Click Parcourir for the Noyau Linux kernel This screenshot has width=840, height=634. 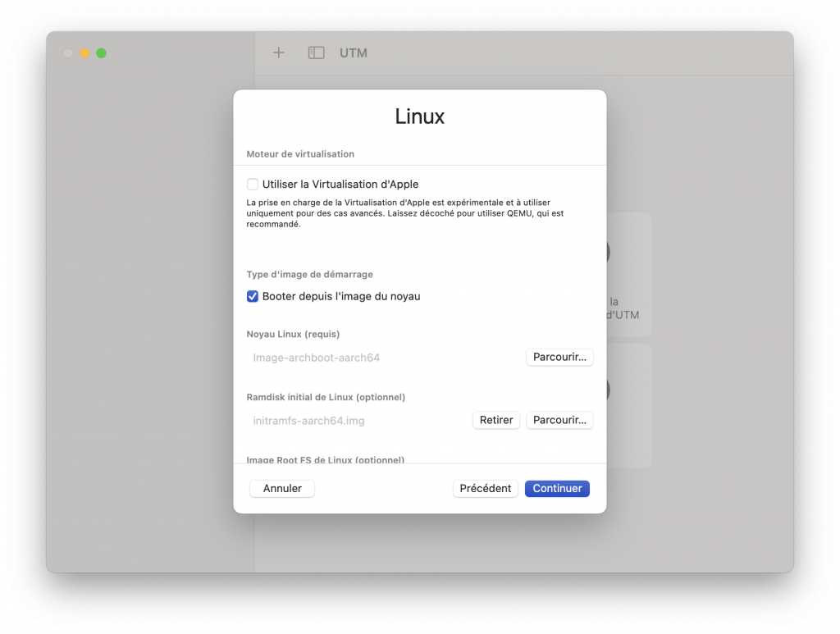tap(559, 358)
